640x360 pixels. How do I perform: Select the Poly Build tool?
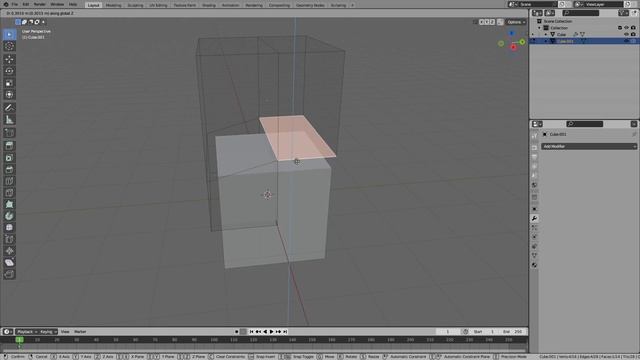click(9, 204)
